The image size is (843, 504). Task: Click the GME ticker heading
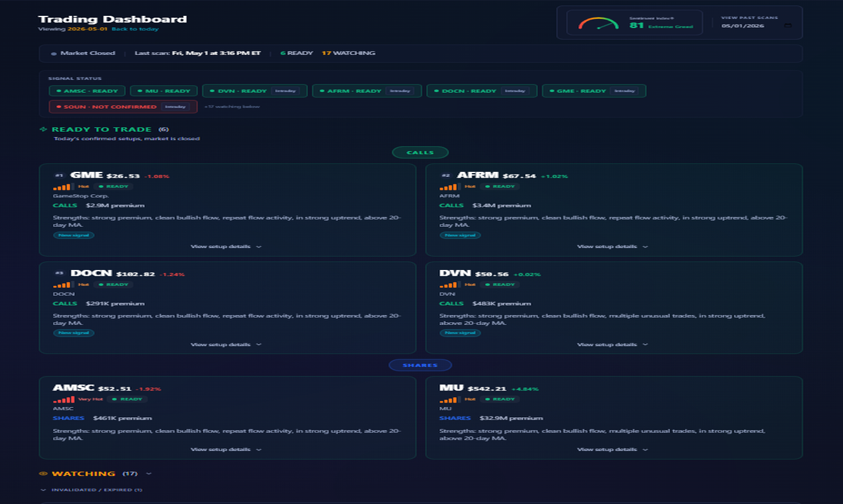pyautogui.click(x=86, y=175)
